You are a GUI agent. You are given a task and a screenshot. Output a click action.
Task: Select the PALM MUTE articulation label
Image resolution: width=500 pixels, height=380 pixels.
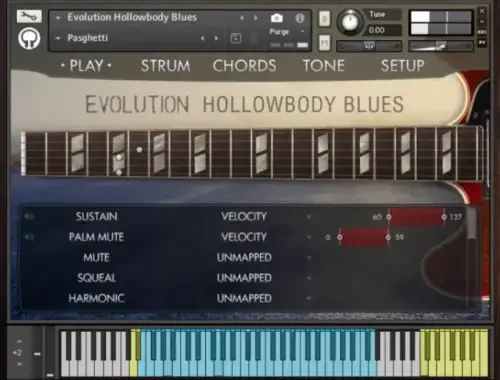(x=97, y=237)
